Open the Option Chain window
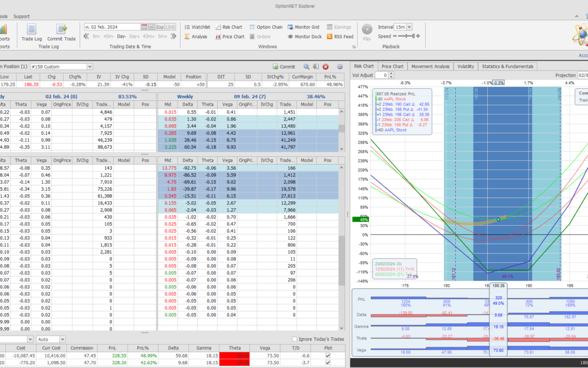The image size is (588, 368). pos(266,27)
